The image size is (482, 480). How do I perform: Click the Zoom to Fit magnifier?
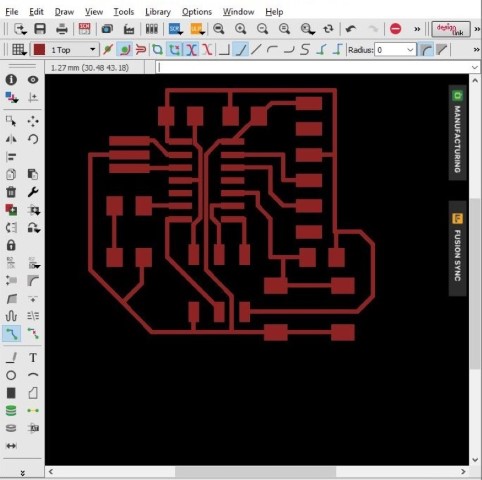[x=218, y=29]
